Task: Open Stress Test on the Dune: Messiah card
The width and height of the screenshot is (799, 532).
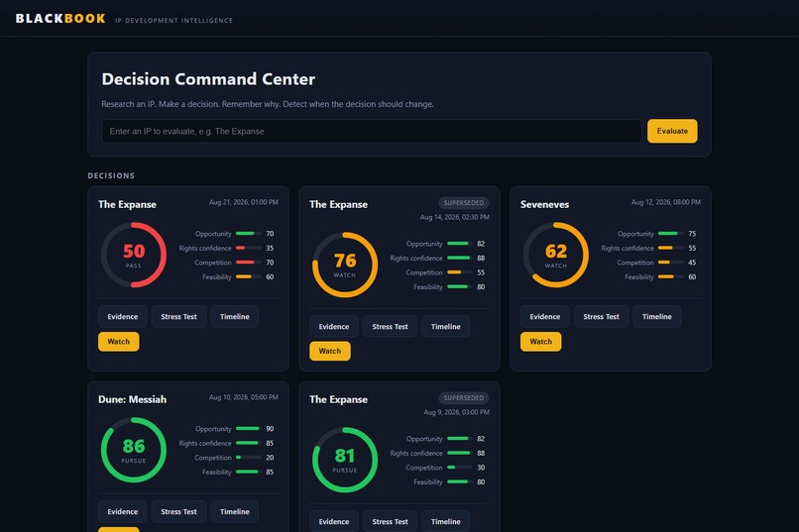Action: click(x=178, y=511)
